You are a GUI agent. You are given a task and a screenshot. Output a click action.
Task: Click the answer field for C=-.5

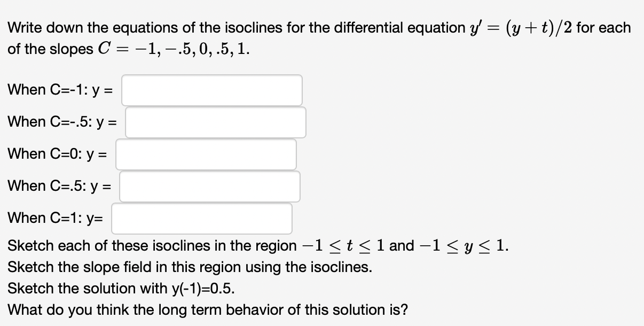coord(216,122)
